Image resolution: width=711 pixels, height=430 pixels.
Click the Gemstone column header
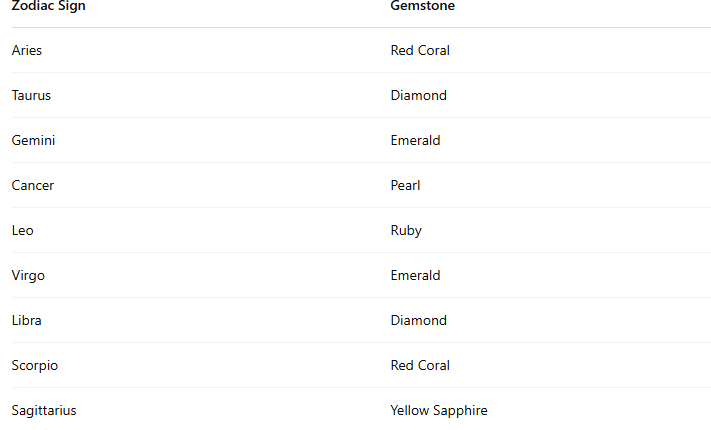point(422,6)
